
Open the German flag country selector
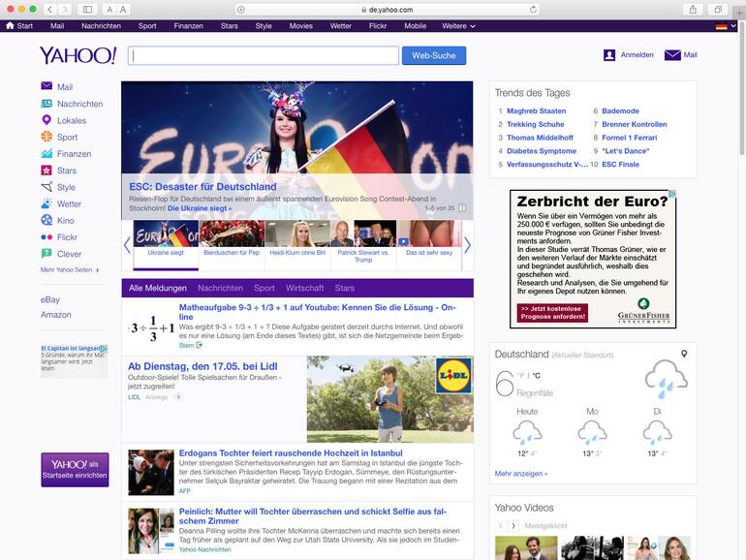(721, 26)
